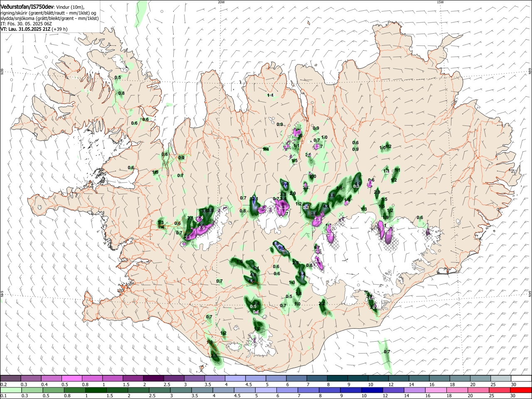Select the '4.6' precipitation value on the map
Viewport: 532px width, 399px height.
pyautogui.click(x=251, y=281)
